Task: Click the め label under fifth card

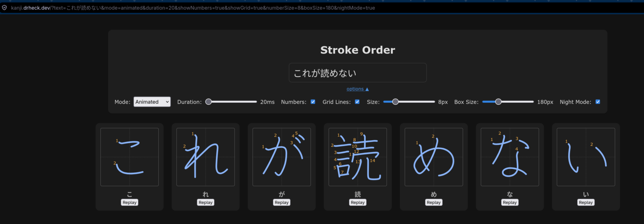Action: pyautogui.click(x=434, y=194)
